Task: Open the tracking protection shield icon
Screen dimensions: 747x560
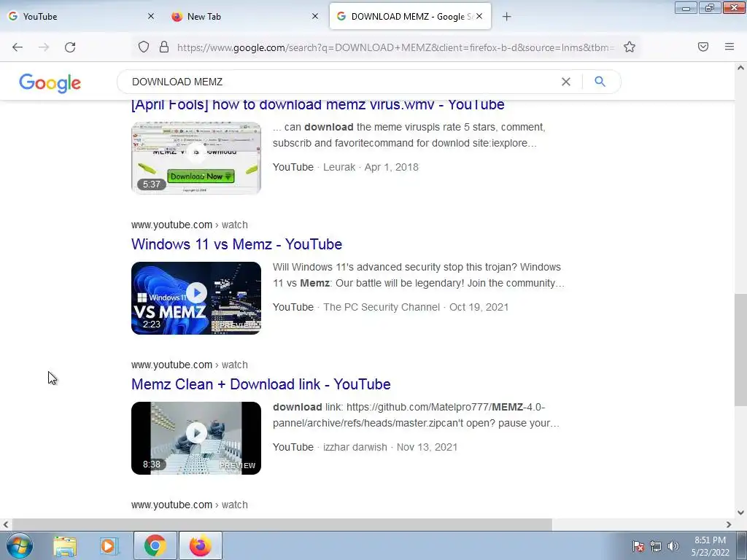Action: tap(144, 47)
